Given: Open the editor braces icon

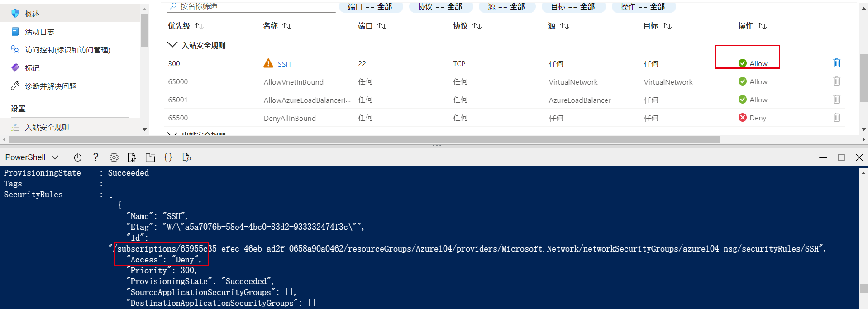Looking at the screenshot, I should [x=168, y=157].
